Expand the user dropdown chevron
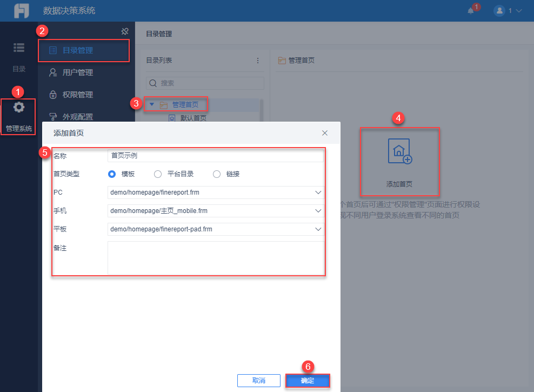This screenshot has height=392, width=534. coord(519,11)
